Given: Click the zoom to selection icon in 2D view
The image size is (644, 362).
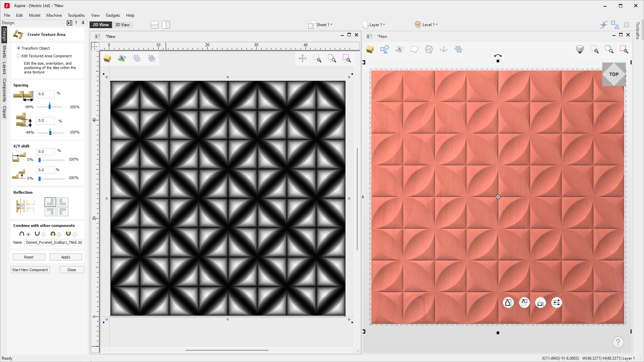Looking at the screenshot, I should [346, 59].
